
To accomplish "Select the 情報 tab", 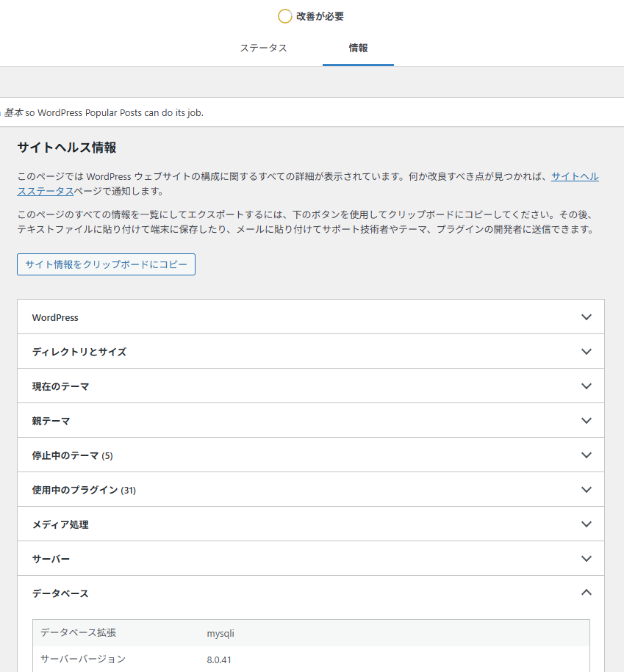I will click(x=358, y=48).
